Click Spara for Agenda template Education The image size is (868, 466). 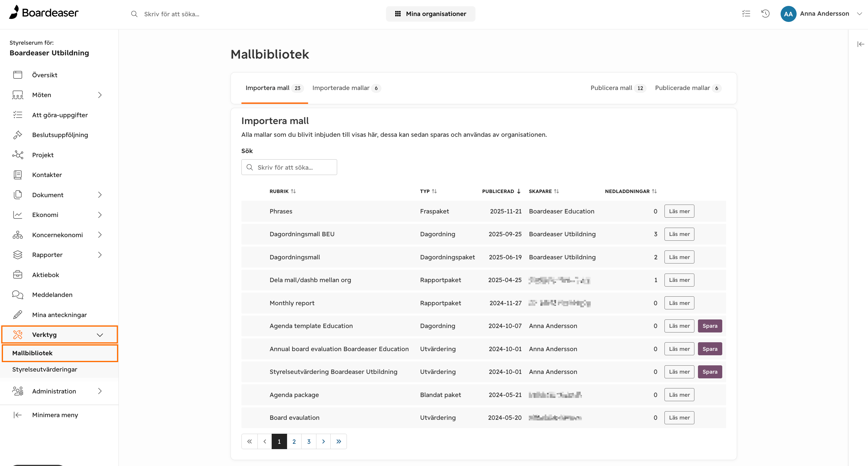click(710, 326)
